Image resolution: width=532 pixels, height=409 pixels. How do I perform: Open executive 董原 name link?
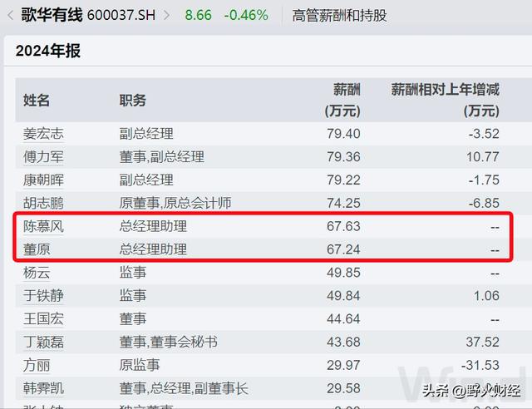point(37,249)
